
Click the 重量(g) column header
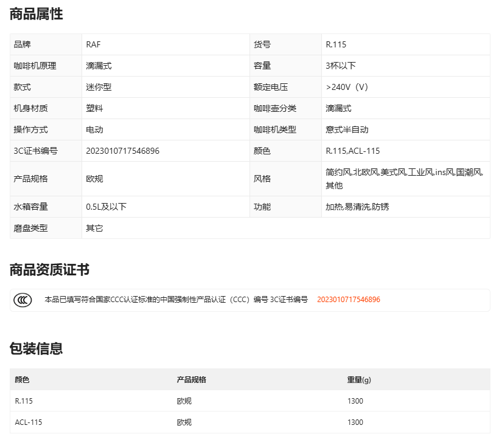pos(359,379)
